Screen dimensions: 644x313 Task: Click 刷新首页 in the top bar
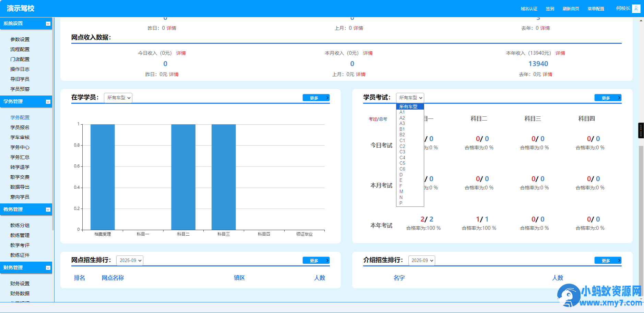point(571,8)
